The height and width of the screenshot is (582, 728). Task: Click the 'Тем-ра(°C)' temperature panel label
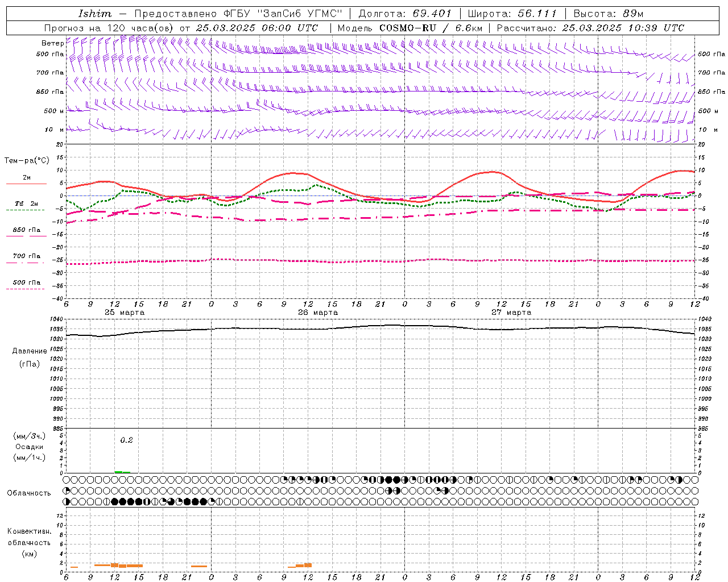(27, 161)
